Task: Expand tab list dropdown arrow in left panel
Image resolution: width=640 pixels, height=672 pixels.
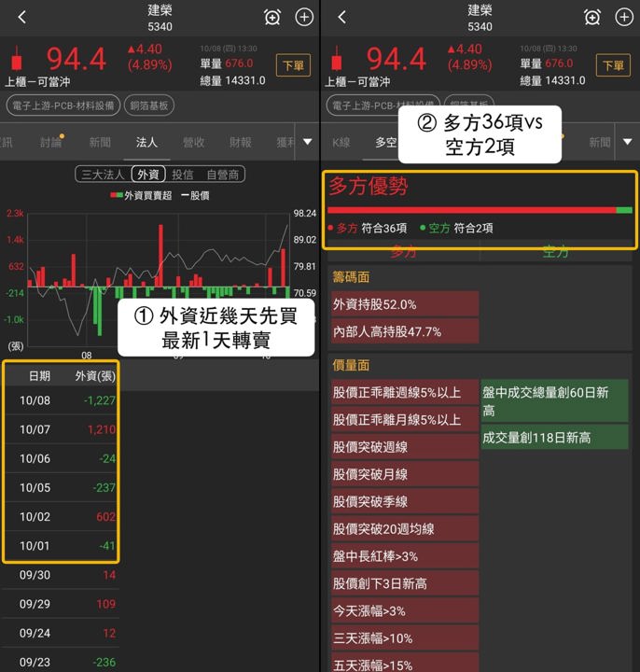Action: point(308,142)
